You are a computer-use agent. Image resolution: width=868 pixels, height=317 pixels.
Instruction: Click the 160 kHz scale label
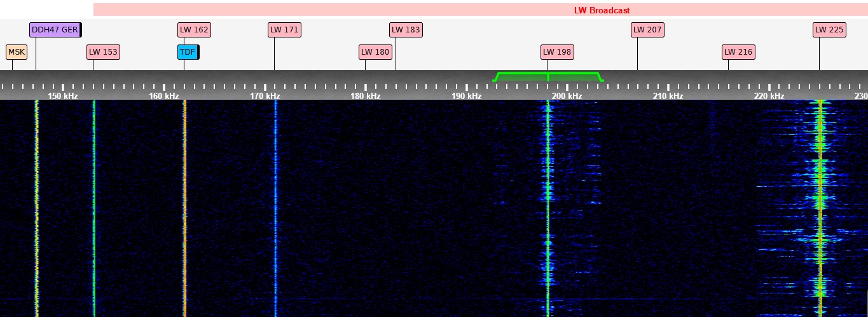tap(164, 96)
